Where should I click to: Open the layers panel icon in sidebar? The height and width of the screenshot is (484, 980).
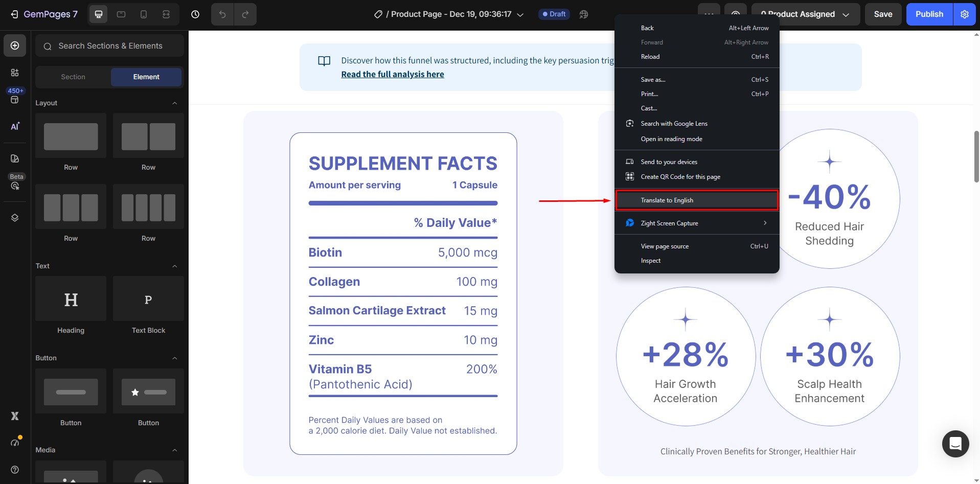(x=15, y=218)
